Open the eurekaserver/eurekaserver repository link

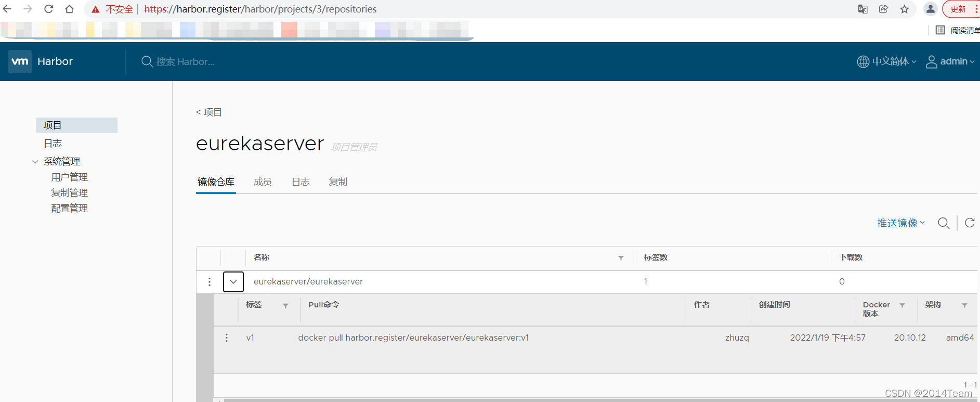point(308,281)
